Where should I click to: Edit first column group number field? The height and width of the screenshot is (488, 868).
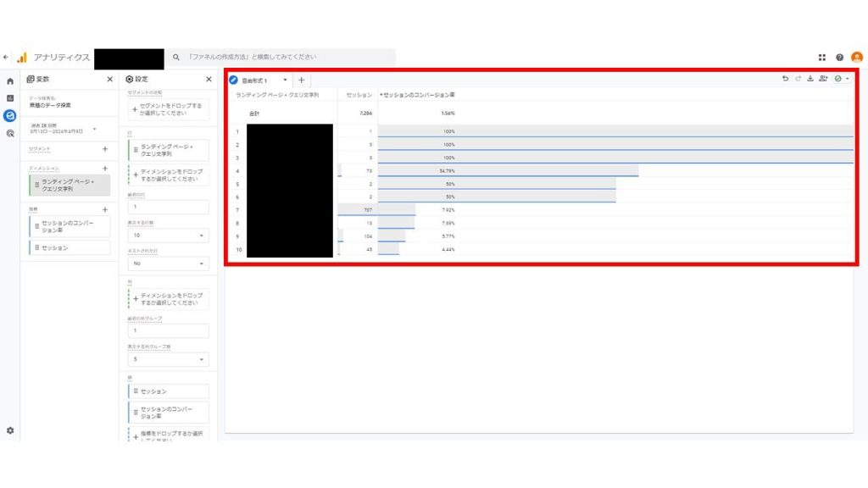click(169, 331)
